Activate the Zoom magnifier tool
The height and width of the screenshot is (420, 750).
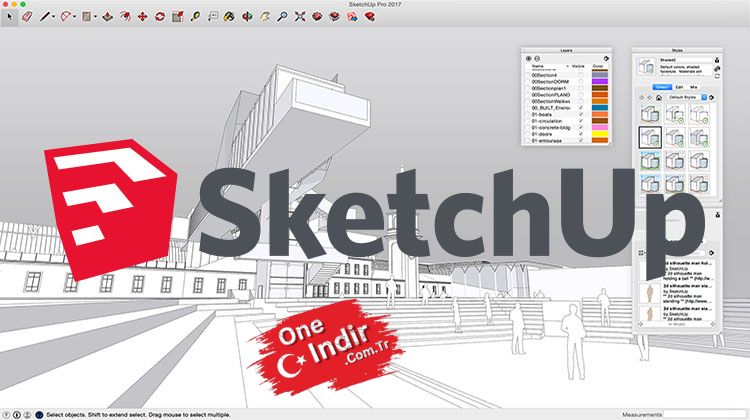click(x=282, y=17)
